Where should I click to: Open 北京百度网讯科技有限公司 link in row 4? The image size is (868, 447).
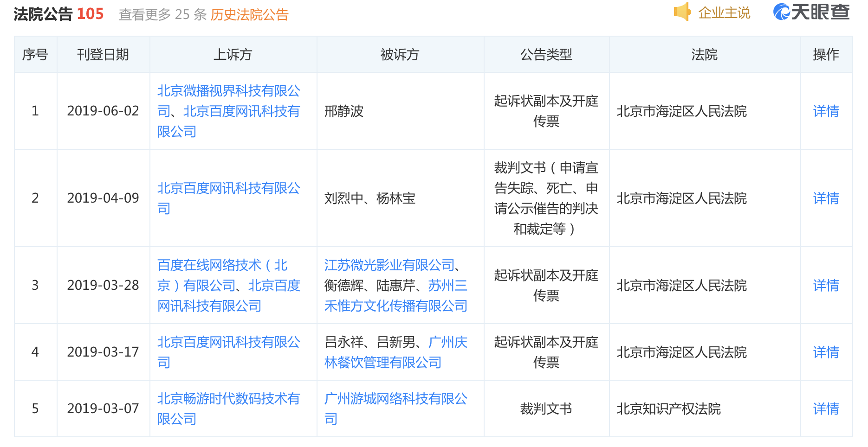228,352
